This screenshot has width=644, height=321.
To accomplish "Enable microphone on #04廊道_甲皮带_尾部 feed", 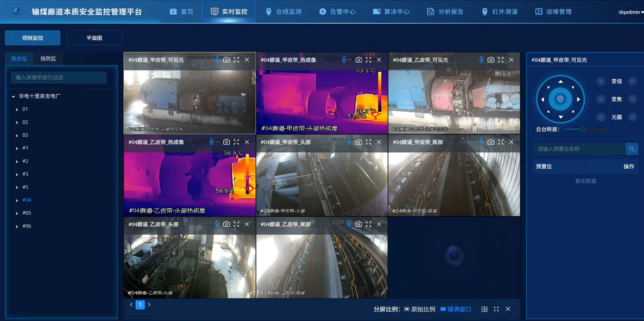I will click(x=481, y=142).
